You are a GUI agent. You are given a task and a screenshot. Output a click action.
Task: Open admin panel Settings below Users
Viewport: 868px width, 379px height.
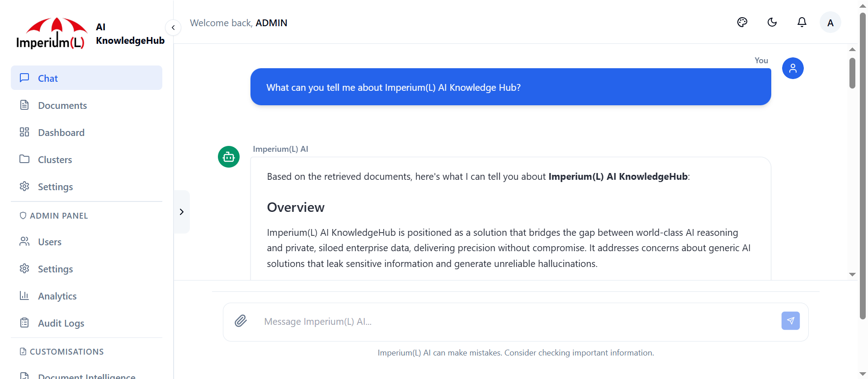coord(86,269)
